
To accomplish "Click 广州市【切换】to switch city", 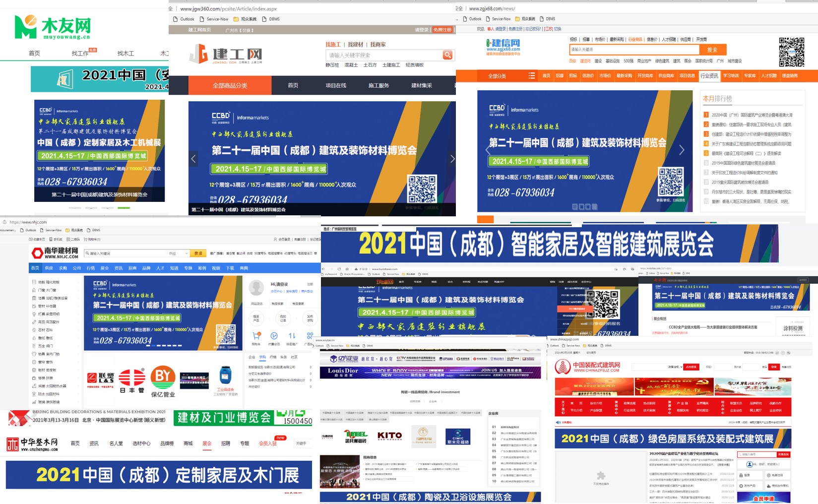I will (241, 29).
